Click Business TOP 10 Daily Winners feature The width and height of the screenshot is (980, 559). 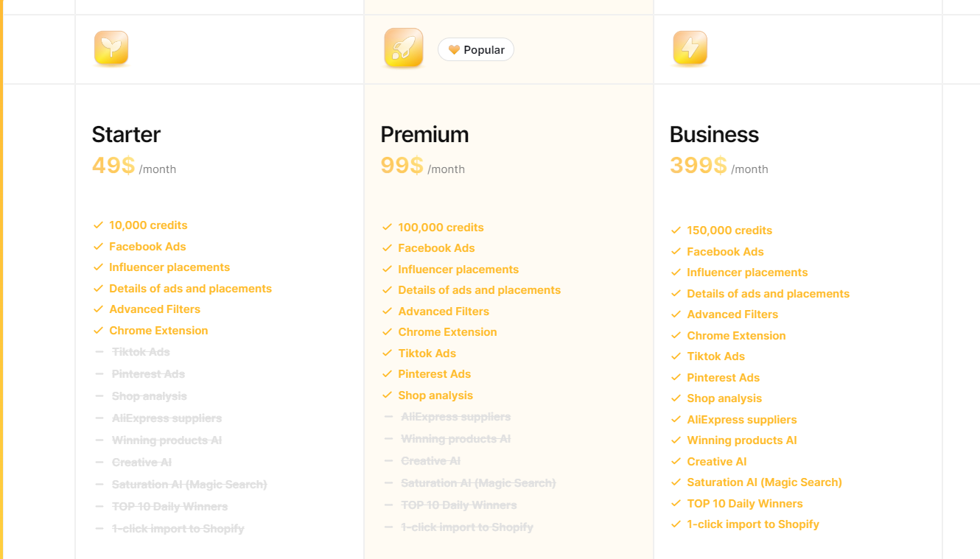pos(745,504)
